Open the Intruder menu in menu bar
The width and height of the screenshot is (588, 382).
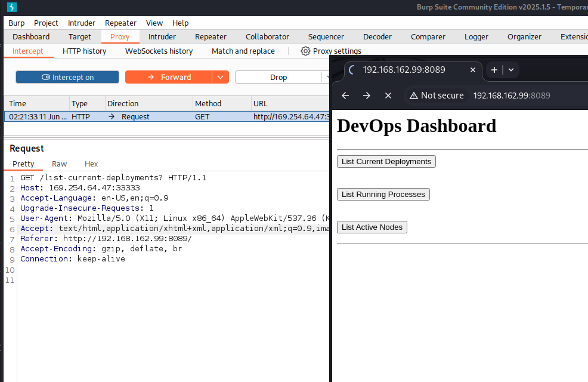point(82,23)
